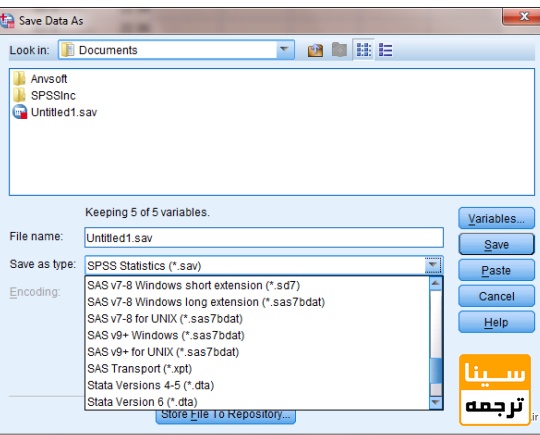Screen dimensions: 540x435
Task: Click the list scrollbar up arrow
Action: pos(436,283)
